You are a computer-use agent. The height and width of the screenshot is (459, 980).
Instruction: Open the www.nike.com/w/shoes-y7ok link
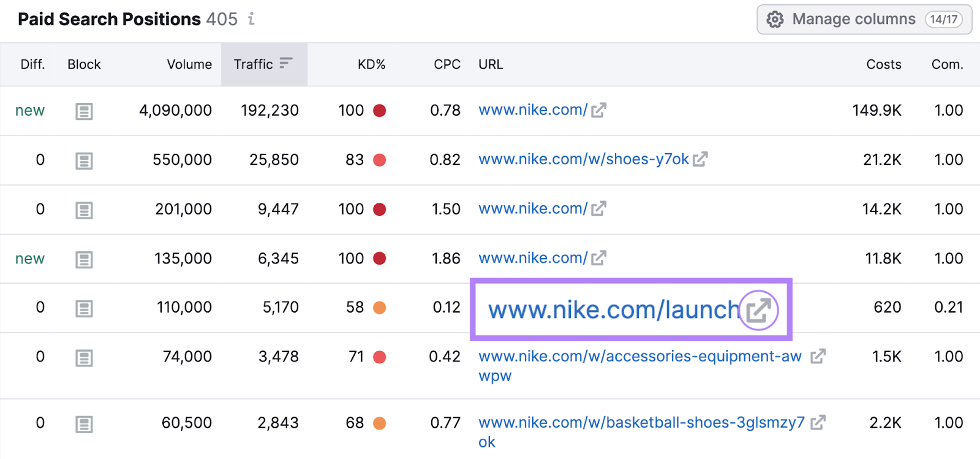[584, 159]
